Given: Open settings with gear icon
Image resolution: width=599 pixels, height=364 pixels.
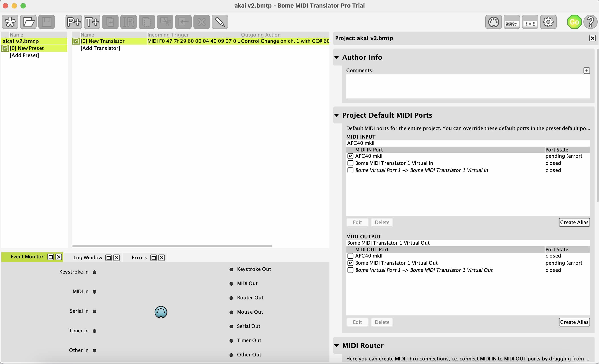Looking at the screenshot, I should tap(548, 22).
